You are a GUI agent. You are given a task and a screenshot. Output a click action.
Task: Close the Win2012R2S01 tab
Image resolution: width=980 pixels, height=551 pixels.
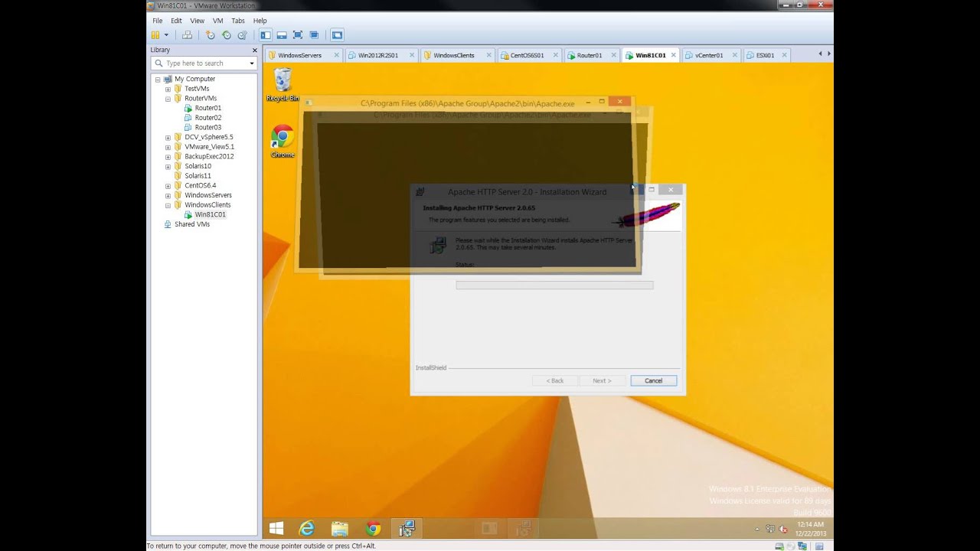click(x=411, y=55)
